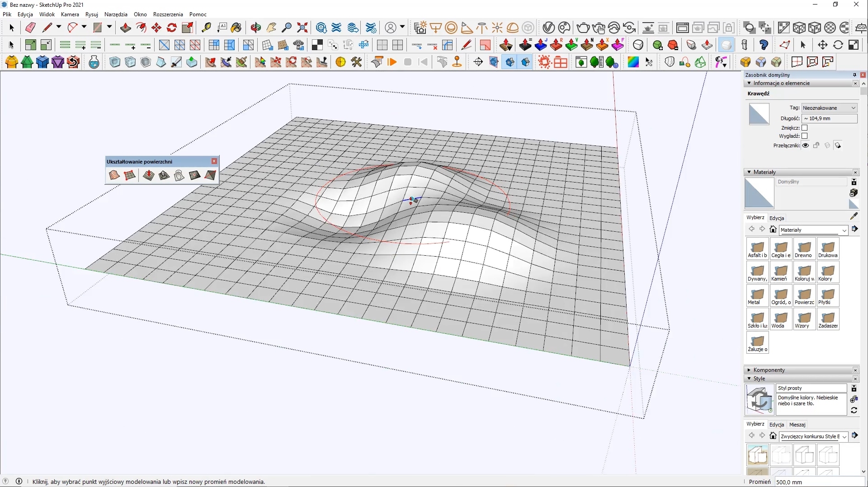
Task: Click the material eyedropper sampler icon
Action: tap(854, 216)
